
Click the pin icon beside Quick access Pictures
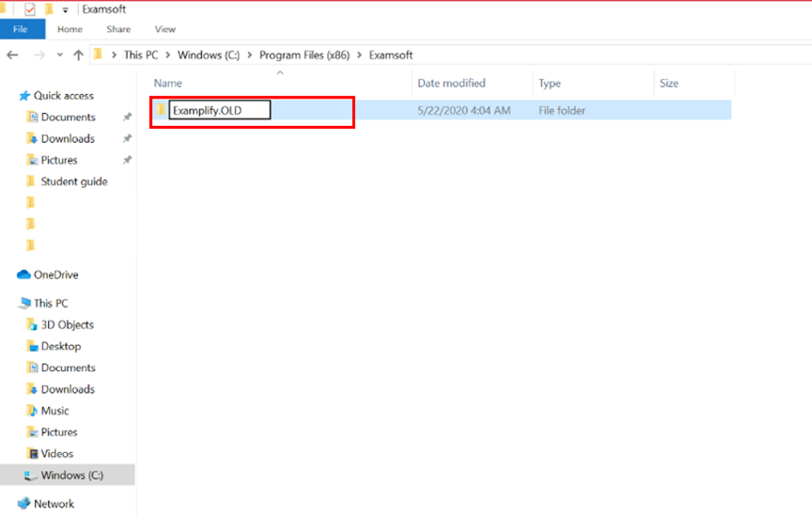127,160
